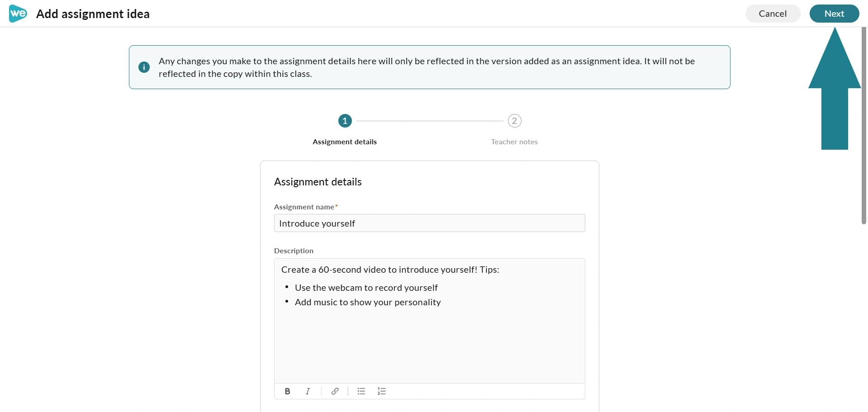Click the WeVideo logo icon
This screenshot has width=868, height=412.
[x=18, y=14]
